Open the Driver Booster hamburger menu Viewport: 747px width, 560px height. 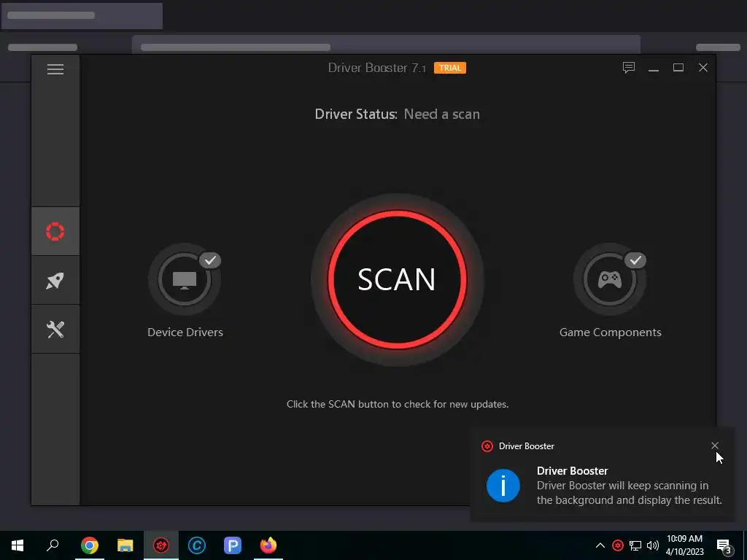(55, 69)
